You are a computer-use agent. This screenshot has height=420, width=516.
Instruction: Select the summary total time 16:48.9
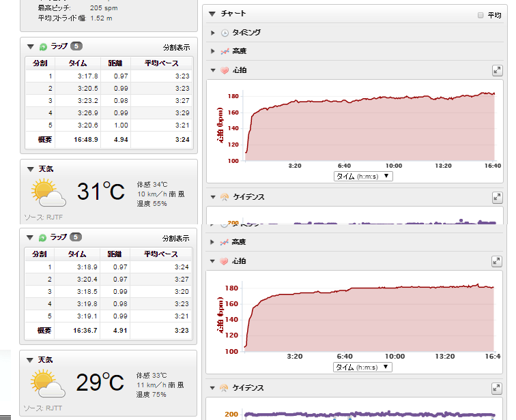tap(86, 140)
